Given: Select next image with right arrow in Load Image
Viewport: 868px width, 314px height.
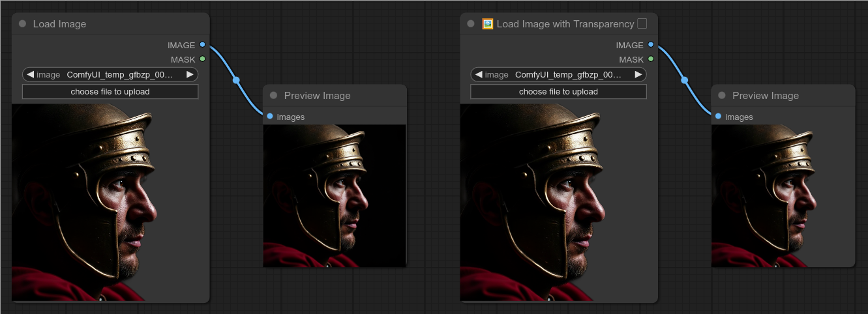Looking at the screenshot, I should coord(190,74).
